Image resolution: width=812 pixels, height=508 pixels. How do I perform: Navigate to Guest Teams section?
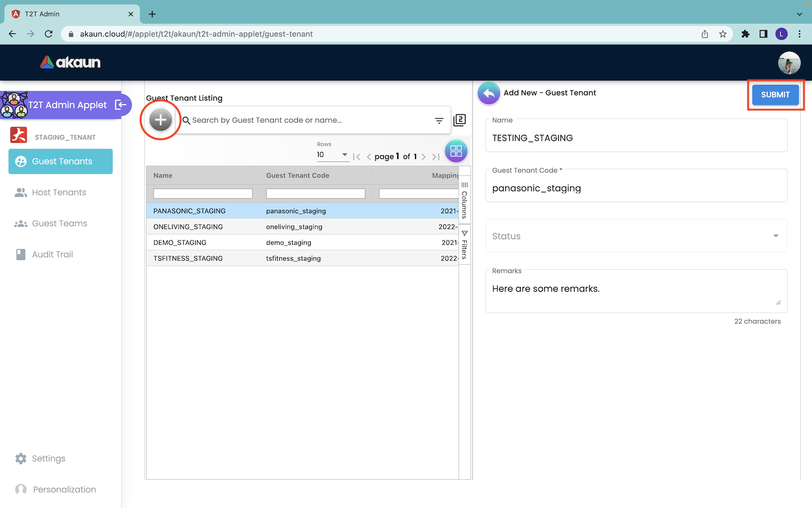click(59, 224)
